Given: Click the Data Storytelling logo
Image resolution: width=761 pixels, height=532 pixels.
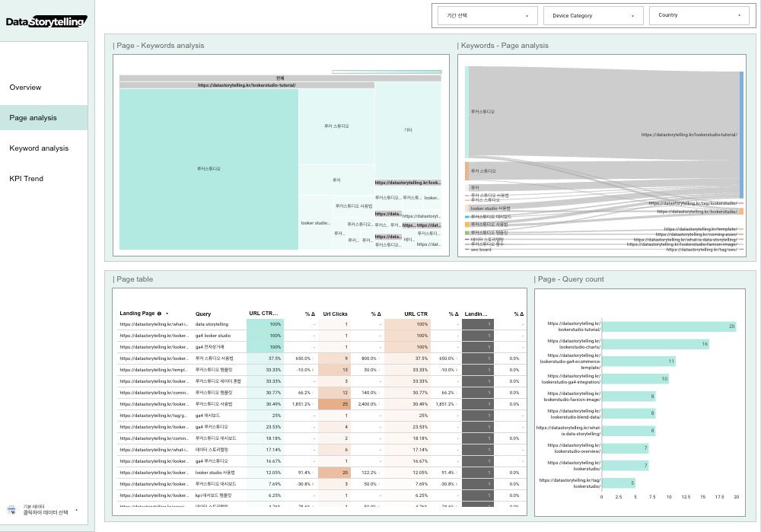Looking at the screenshot, I should pos(46,21).
